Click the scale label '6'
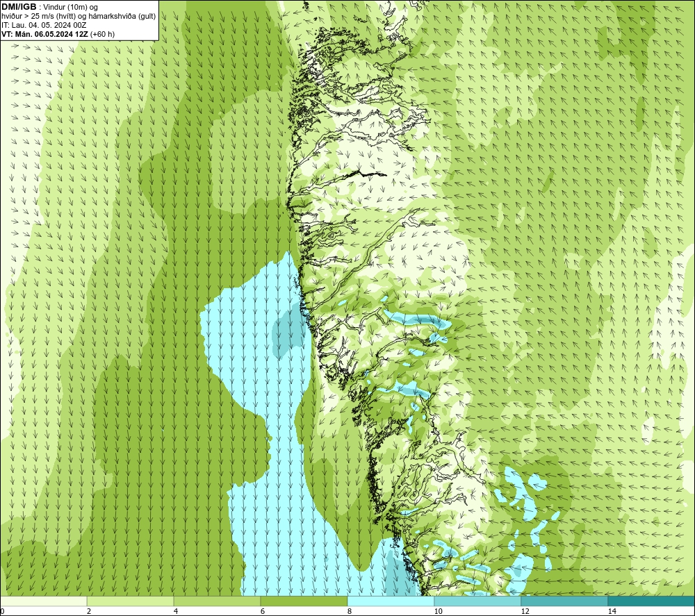The height and width of the screenshot is (616, 695). (263, 611)
